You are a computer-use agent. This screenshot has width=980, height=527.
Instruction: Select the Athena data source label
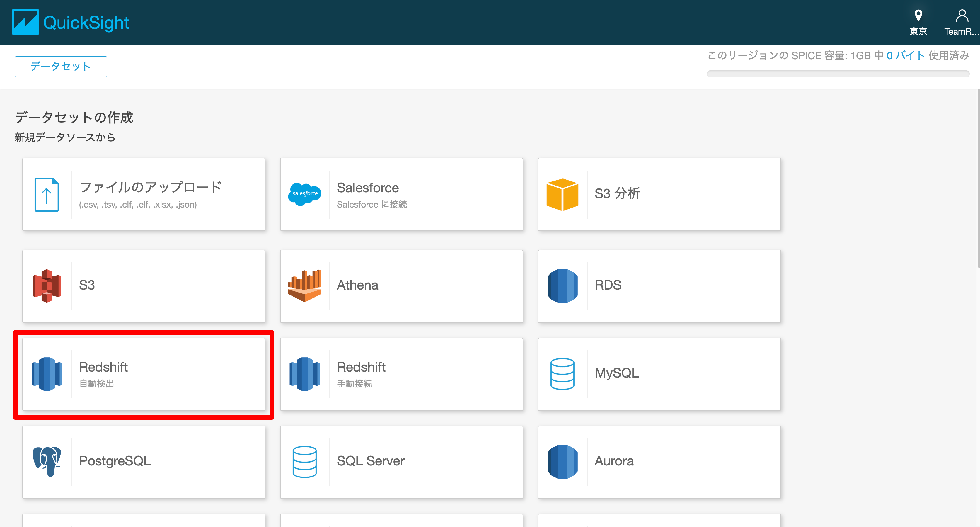(357, 285)
